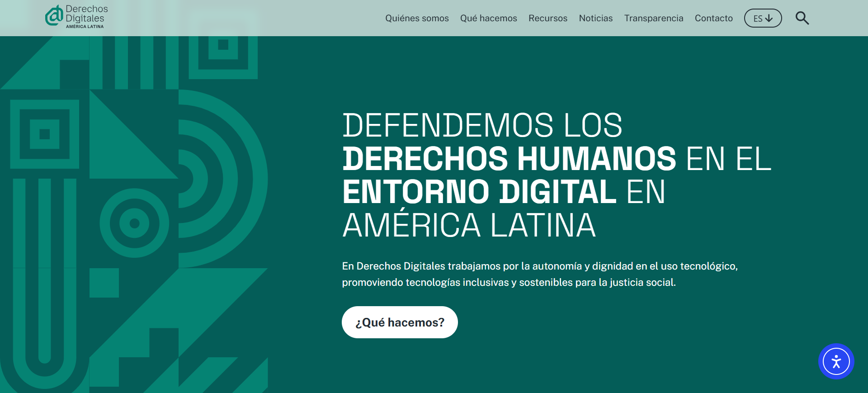The height and width of the screenshot is (393, 868).
Task: Go to Recursos in navigation
Action: [548, 18]
